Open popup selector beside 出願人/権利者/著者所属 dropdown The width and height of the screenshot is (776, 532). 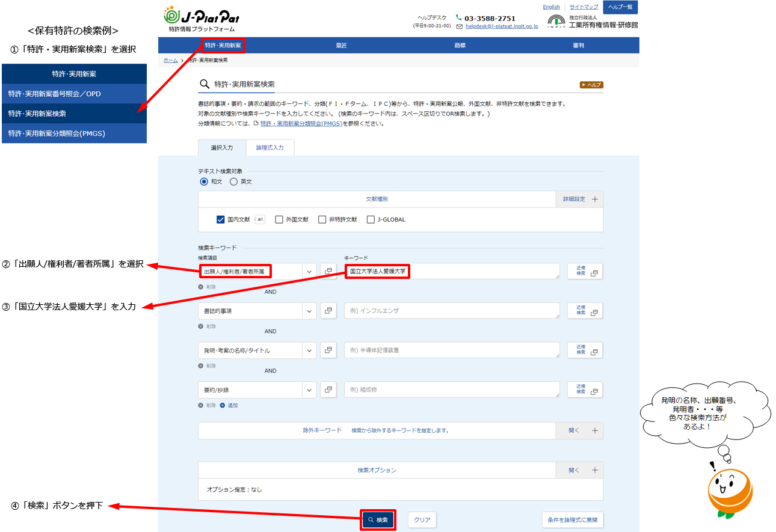[x=328, y=272]
